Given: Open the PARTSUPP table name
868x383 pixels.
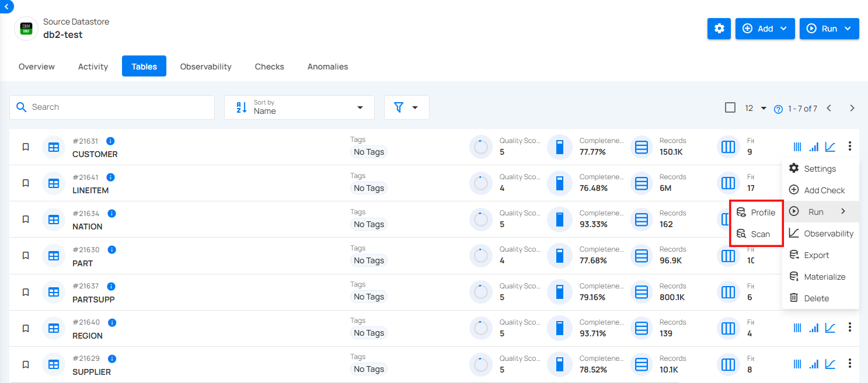Looking at the screenshot, I should (x=93, y=300).
